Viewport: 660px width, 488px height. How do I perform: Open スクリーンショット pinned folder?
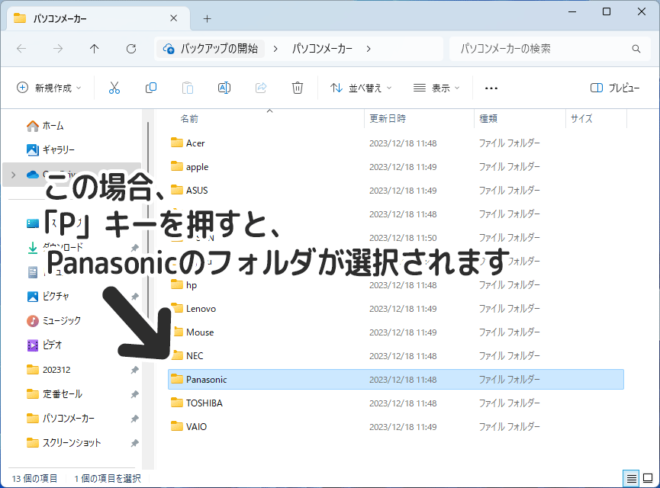click(64, 443)
